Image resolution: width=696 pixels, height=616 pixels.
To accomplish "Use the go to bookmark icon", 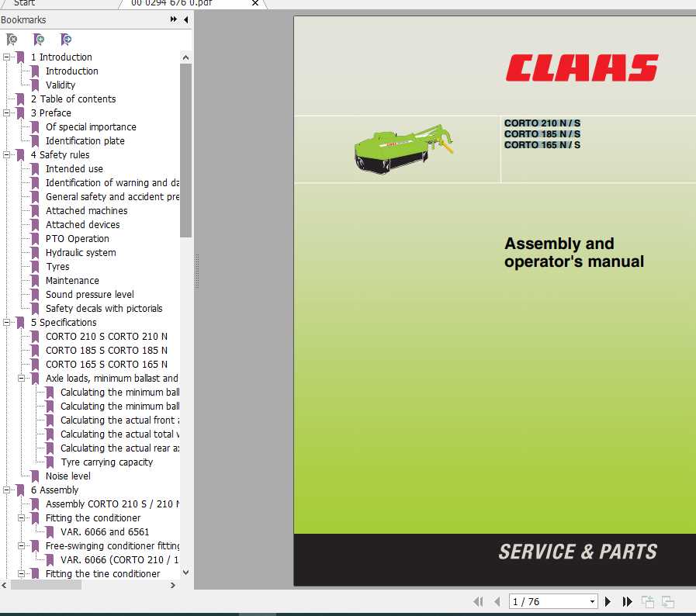I will [x=67, y=39].
